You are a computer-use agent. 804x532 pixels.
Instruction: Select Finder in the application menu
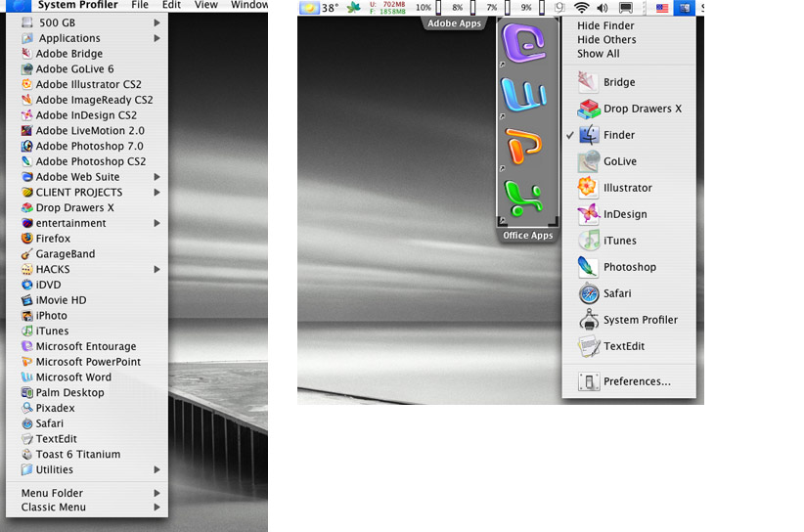629,135
